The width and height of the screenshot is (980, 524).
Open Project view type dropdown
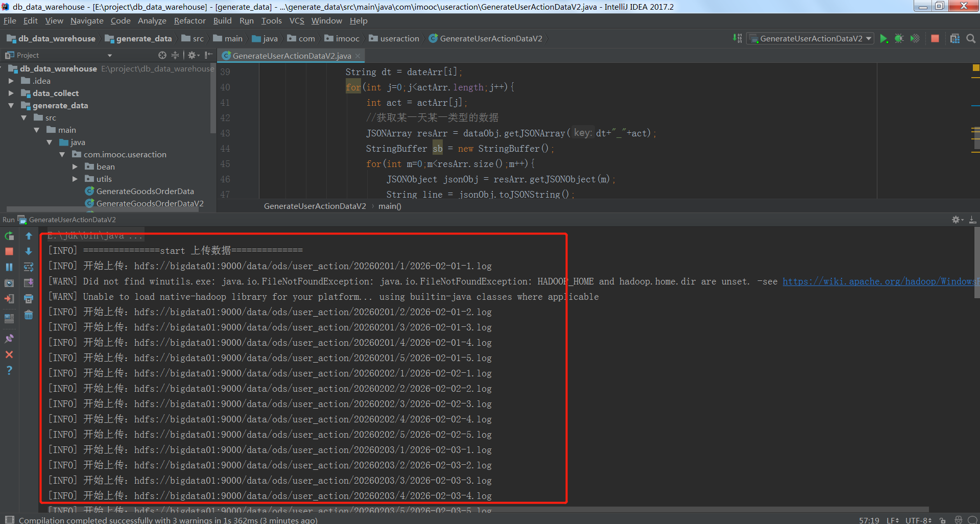pyautogui.click(x=109, y=55)
